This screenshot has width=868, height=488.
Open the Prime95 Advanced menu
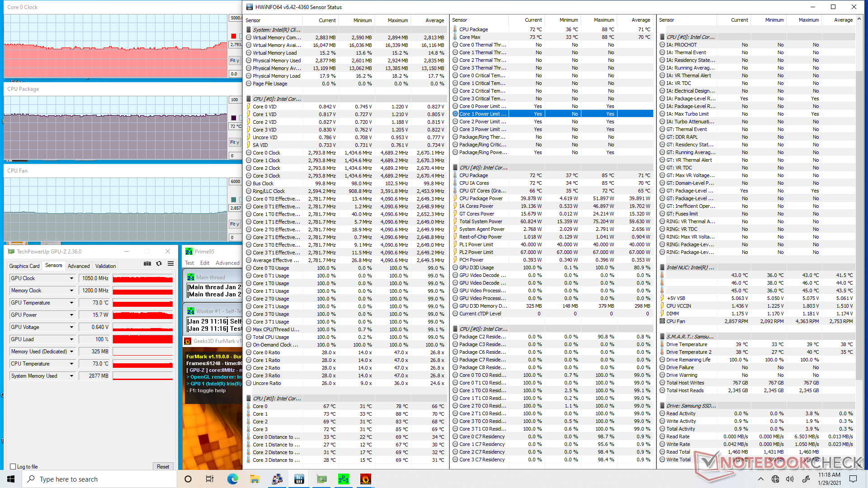tap(227, 263)
